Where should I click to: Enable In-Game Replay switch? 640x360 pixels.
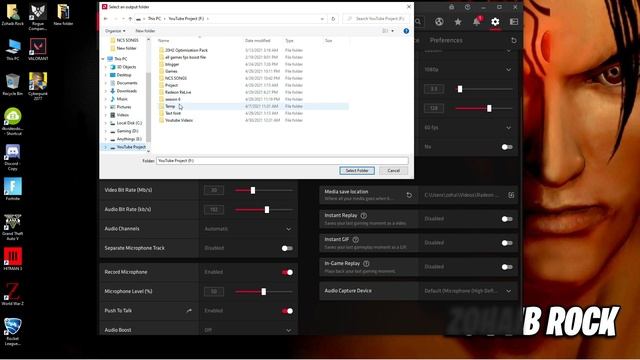click(x=507, y=267)
